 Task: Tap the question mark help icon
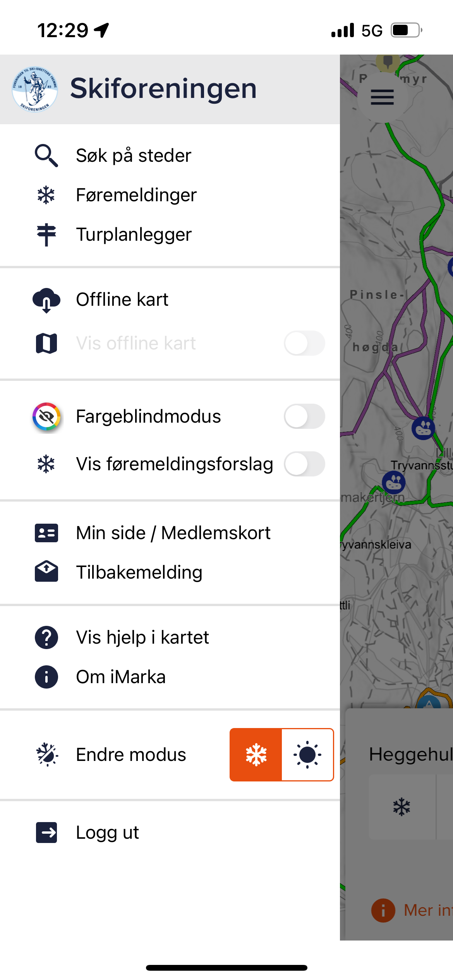click(x=46, y=637)
